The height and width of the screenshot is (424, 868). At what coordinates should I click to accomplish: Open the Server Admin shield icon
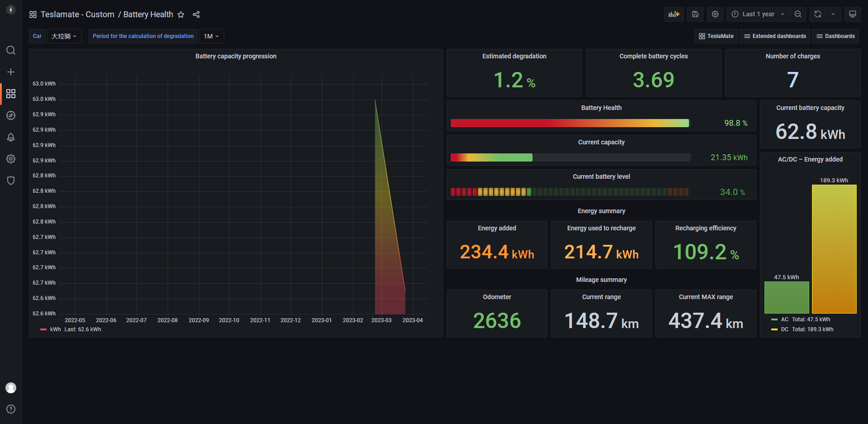(x=11, y=181)
